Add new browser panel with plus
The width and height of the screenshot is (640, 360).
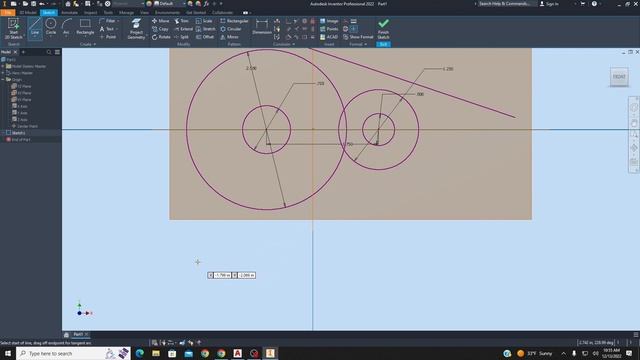coord(23,52)
